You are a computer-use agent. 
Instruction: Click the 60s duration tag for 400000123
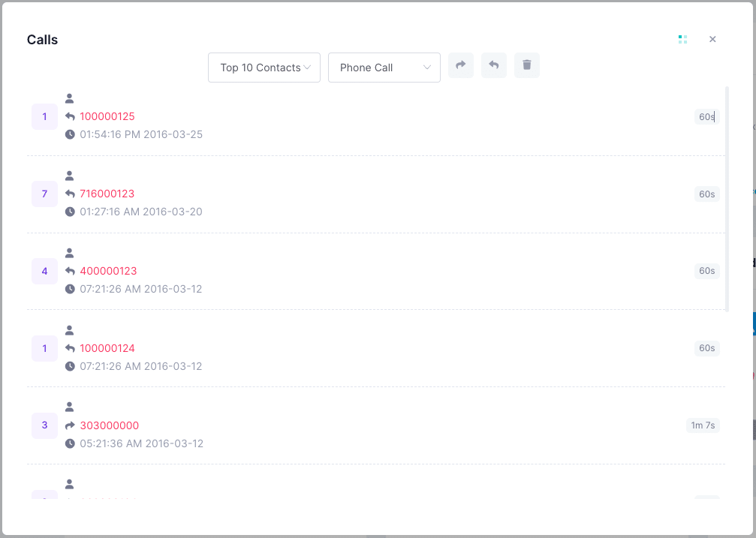coord(706,271)
